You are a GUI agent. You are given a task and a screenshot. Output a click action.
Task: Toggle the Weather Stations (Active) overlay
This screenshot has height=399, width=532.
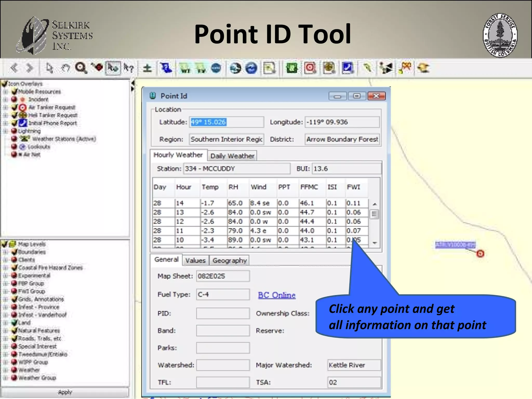tap(14, 138)
